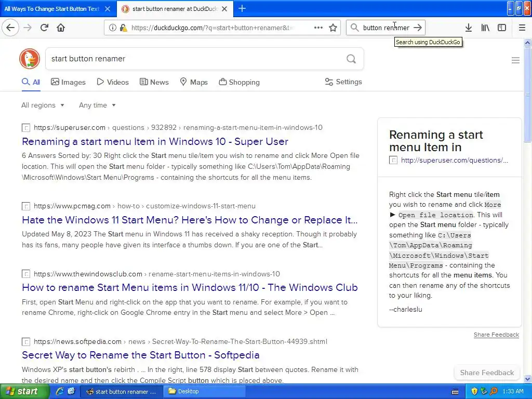
Task: Open the Firefox hamburger menu
Action: click(522, 28)
